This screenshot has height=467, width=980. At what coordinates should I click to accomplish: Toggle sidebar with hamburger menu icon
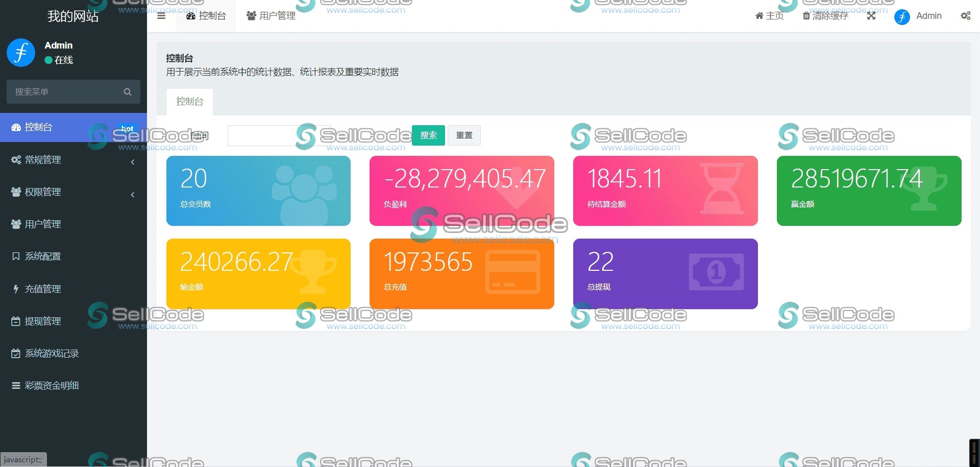(x=161, y=16)
